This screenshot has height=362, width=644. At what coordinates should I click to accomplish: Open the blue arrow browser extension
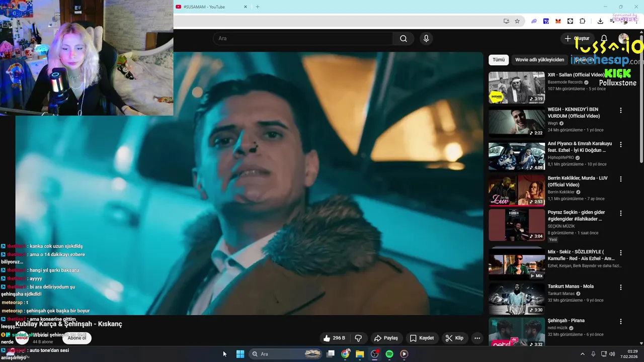click(546, 21)
